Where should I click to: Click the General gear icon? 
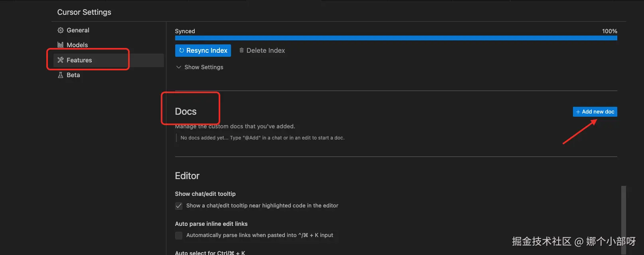pos(61,30)
